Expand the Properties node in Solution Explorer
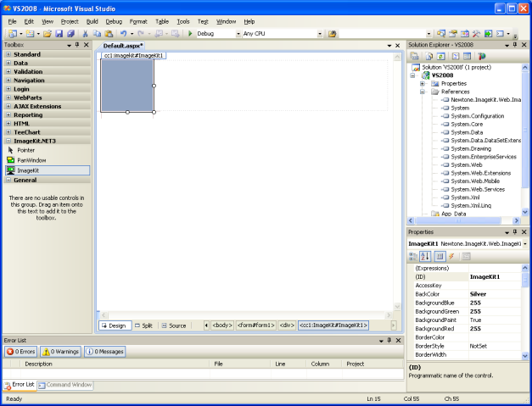 (423, 83)
